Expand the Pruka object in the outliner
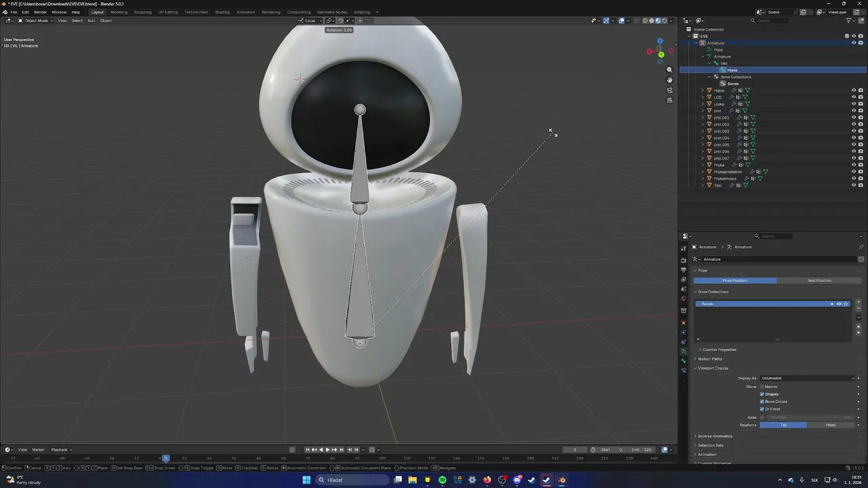The image size is (868, 488). coord(703,165)
